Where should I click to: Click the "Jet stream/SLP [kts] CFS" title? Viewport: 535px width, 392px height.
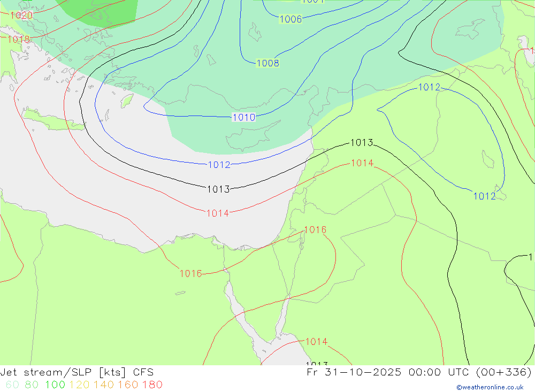tap(77, 372)
